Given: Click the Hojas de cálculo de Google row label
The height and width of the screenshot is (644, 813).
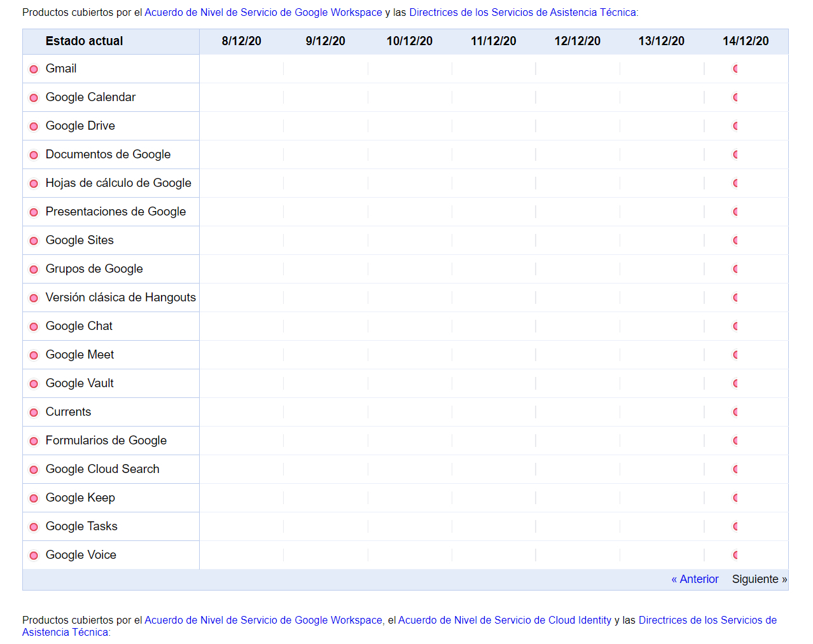Looking at the screenshot, I should pos(118,183).
